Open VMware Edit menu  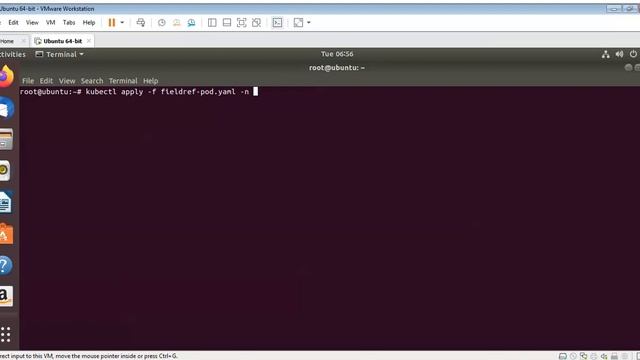(13, 22)
